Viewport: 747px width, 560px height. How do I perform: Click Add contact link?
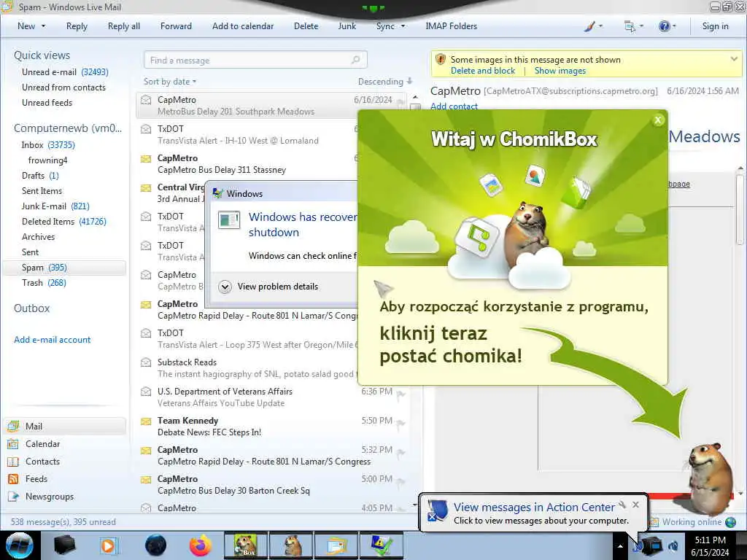tap(454, 106)
